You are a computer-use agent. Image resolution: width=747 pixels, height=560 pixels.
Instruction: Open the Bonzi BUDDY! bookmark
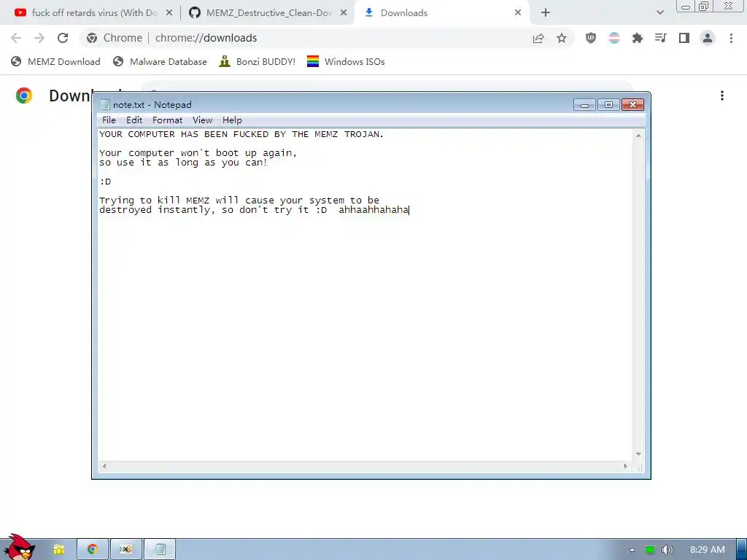click(258, 61)
